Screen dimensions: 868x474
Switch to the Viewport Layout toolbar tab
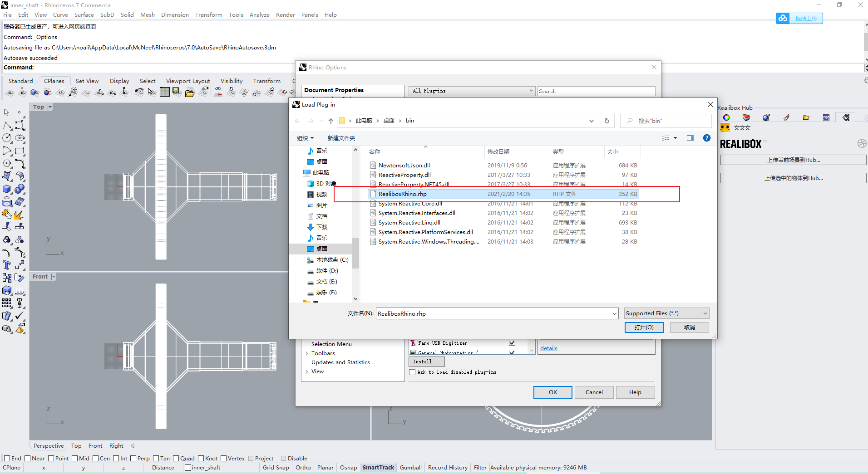tap(188, 81)
